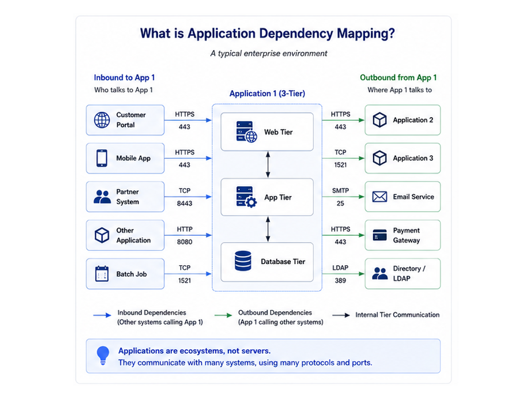This screenshot has height=399, width=532.
Task: Select the Customer Portal label
Action: point(131,120)
